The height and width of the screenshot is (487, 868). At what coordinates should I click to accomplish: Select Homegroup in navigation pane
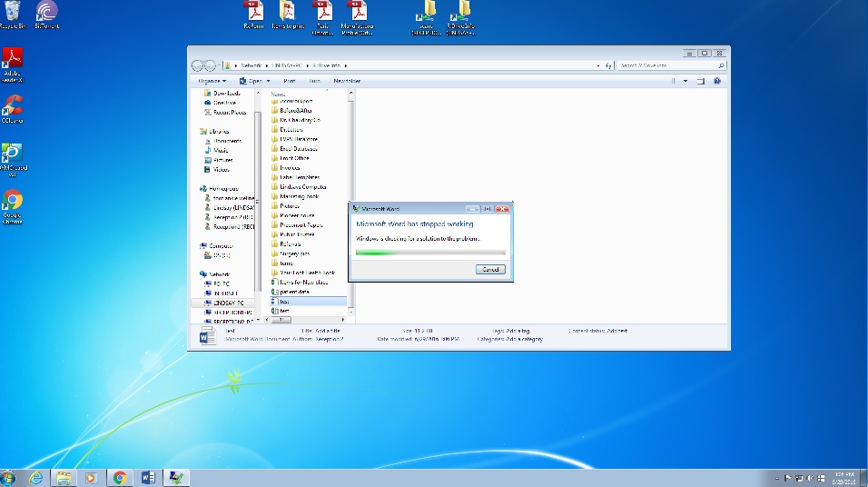[219, 188]
